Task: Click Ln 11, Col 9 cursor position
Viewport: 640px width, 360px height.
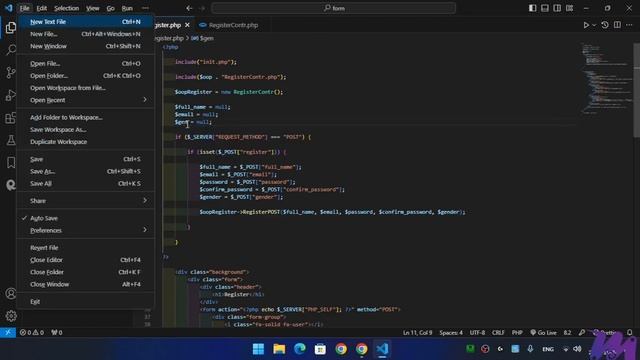Action: pos(417,332)
